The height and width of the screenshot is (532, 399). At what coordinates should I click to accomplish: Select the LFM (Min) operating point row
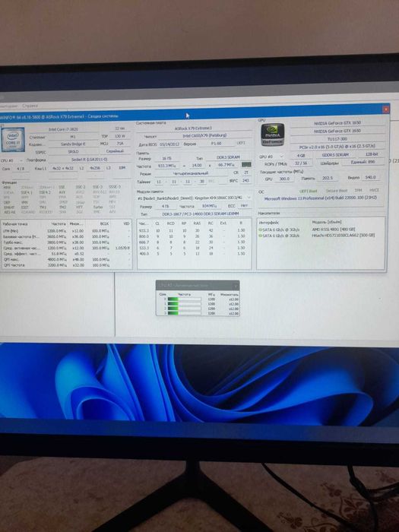pyautogui.click(x=67, y=231)
